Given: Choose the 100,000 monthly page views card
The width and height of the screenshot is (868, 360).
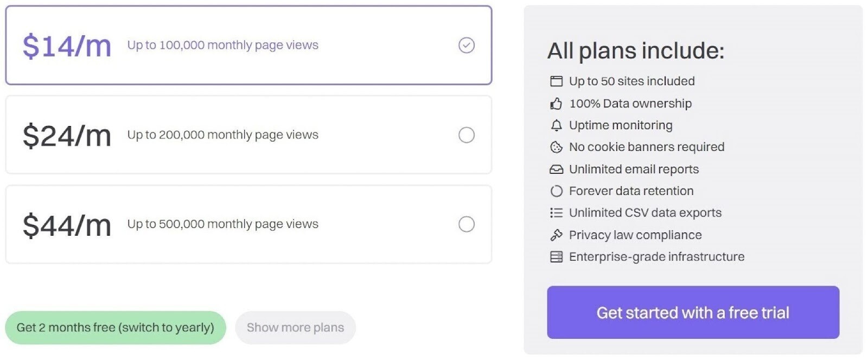Looking at the screenshot, I should coord(248,45).
